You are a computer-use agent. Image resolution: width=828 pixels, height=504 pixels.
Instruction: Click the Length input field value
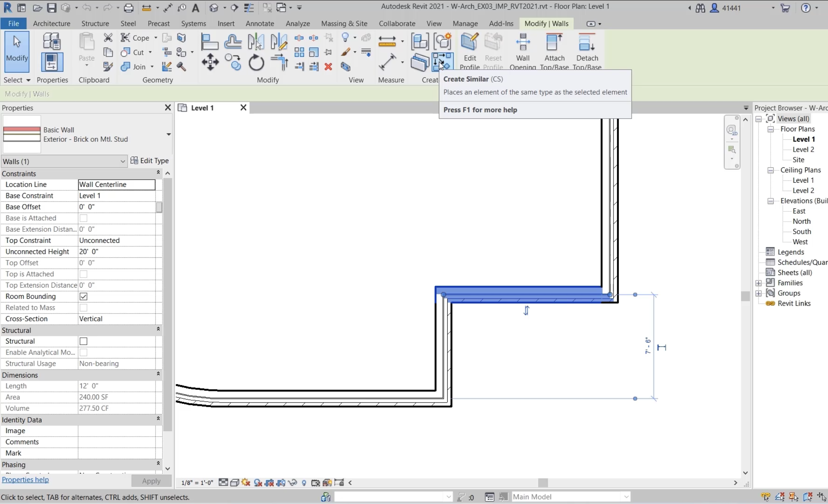pyautogui.click(x=116, y=385)
